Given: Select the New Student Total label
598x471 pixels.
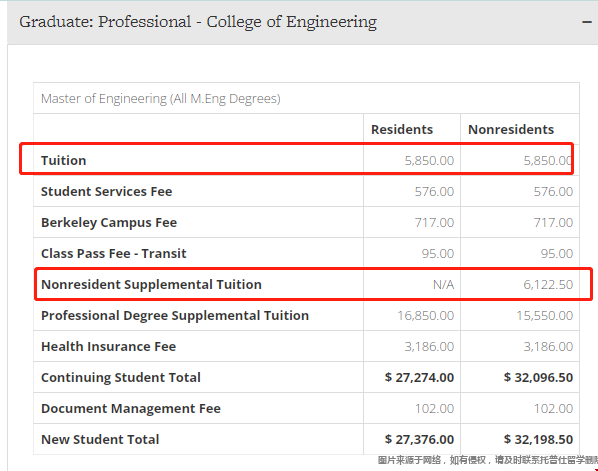Looking at the screenshot, I should tap(100, 439).
